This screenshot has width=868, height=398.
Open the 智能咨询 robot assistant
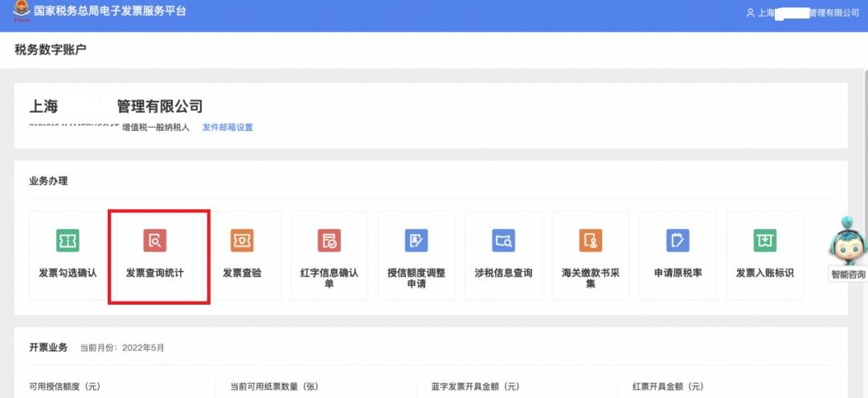click(848, 245)
